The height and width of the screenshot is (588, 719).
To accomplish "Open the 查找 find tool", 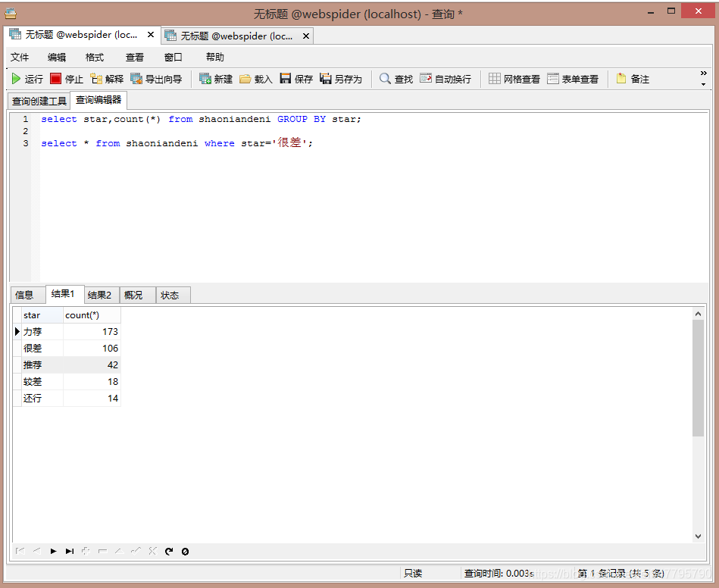I will pyautogui.click(x=396, y=79).
